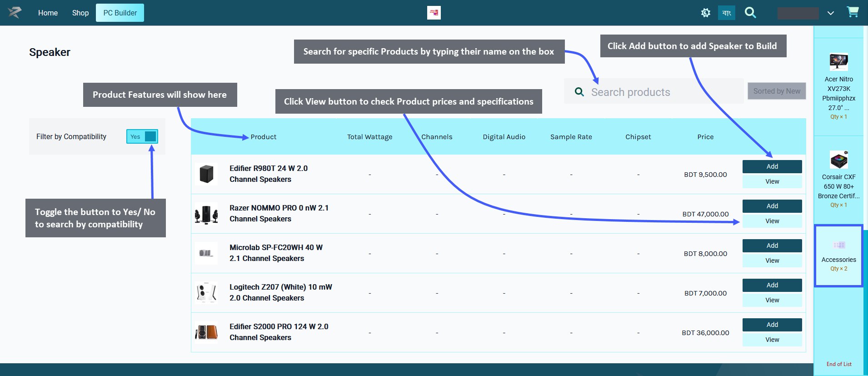
Task: Click Acer Nitro XV273K name in sidebar
Action: click(838, 93)
